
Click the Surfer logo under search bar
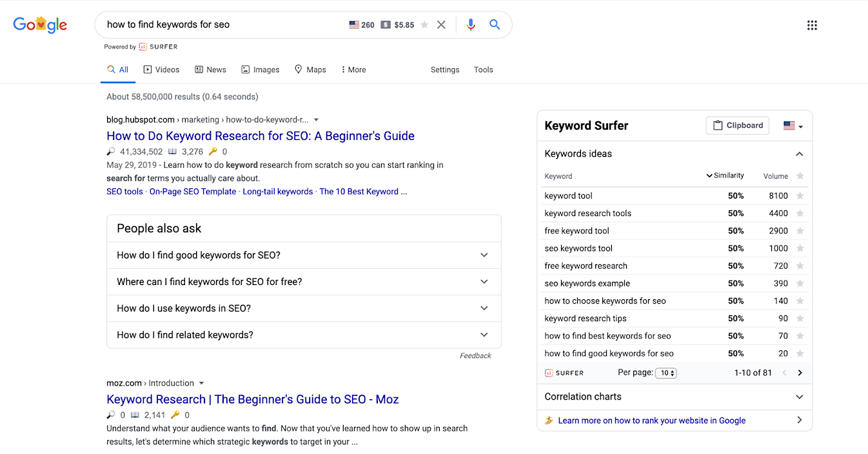[158, 46]
